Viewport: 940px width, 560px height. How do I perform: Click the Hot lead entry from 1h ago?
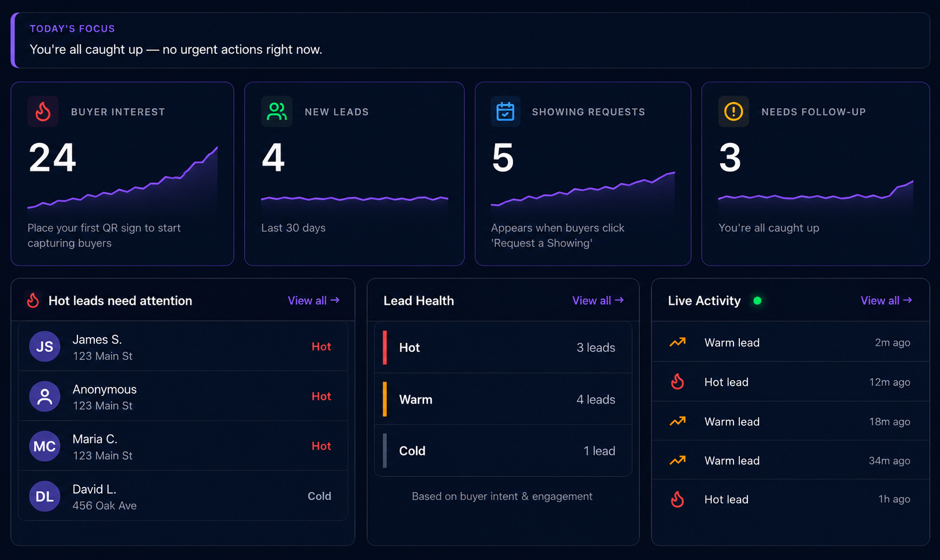click(x=790, y=499)
